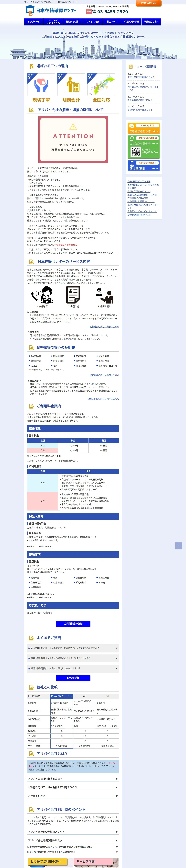Viewport: 186px width, 868px height.
Task: Expand FAQ 急いで申し込みをしたいのですが
Action: point(73,648)
